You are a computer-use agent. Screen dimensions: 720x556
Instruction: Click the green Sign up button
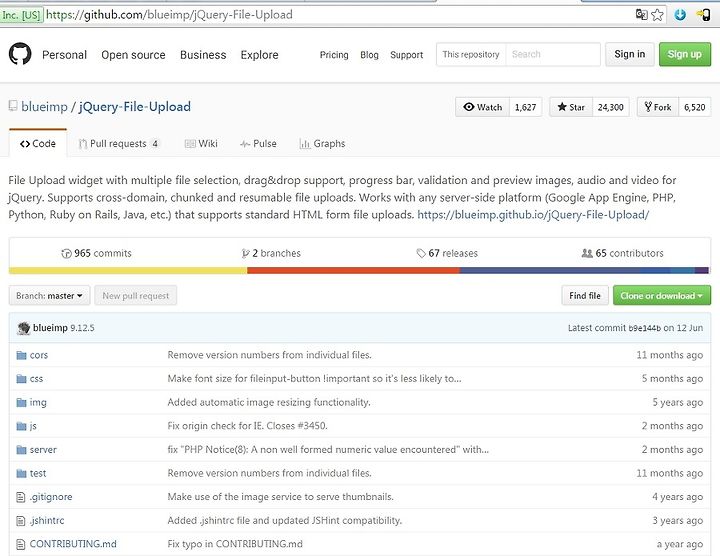(x=685, y=54)
